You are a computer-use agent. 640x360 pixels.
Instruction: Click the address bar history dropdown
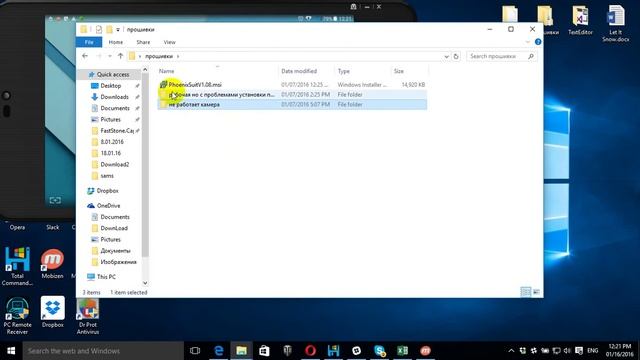point(447,56)
